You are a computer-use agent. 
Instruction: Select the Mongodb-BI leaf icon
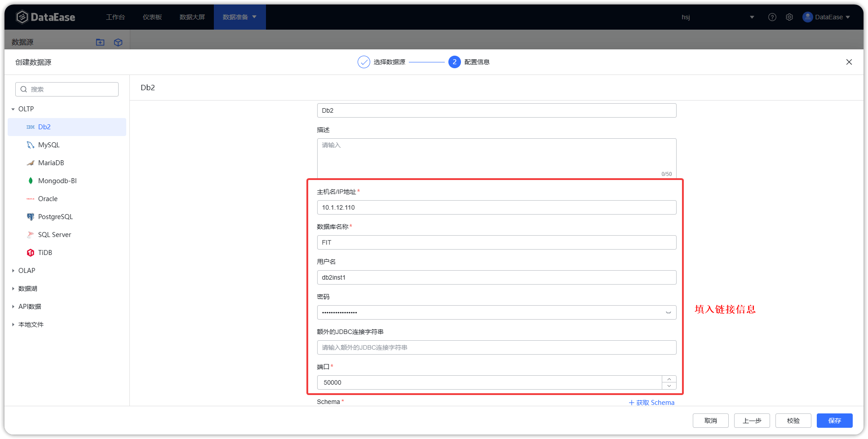pos(30,181)
